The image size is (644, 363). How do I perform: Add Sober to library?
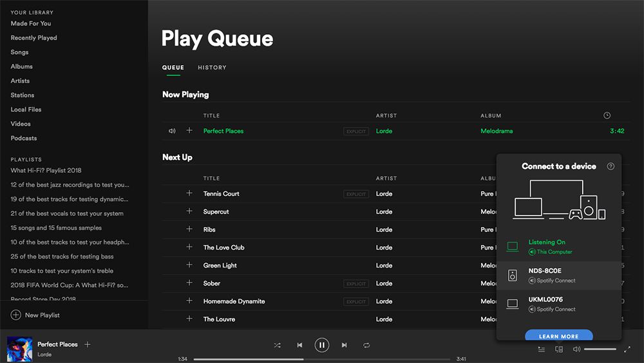tap(189, 282)
